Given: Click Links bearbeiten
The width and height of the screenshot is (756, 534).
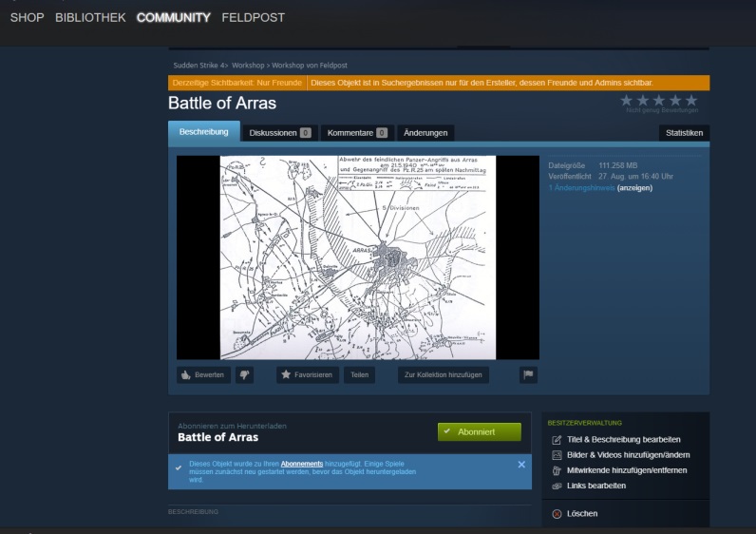Looking at the screenshot, I should tap(595, 486).
